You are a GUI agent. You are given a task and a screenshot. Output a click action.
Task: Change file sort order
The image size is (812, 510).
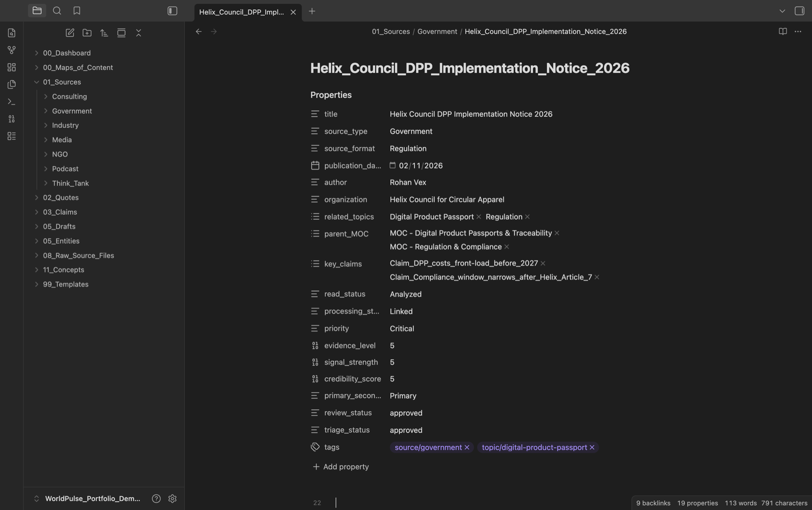click(104, 33)
